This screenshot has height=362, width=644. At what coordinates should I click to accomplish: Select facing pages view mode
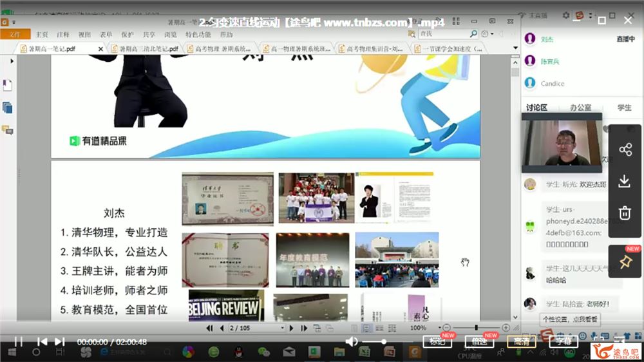(379, 328)
